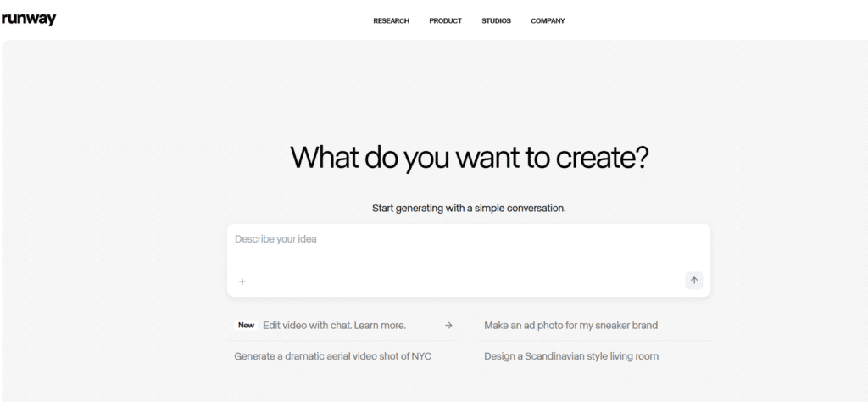Open the Product menu

tap(445, 21)
